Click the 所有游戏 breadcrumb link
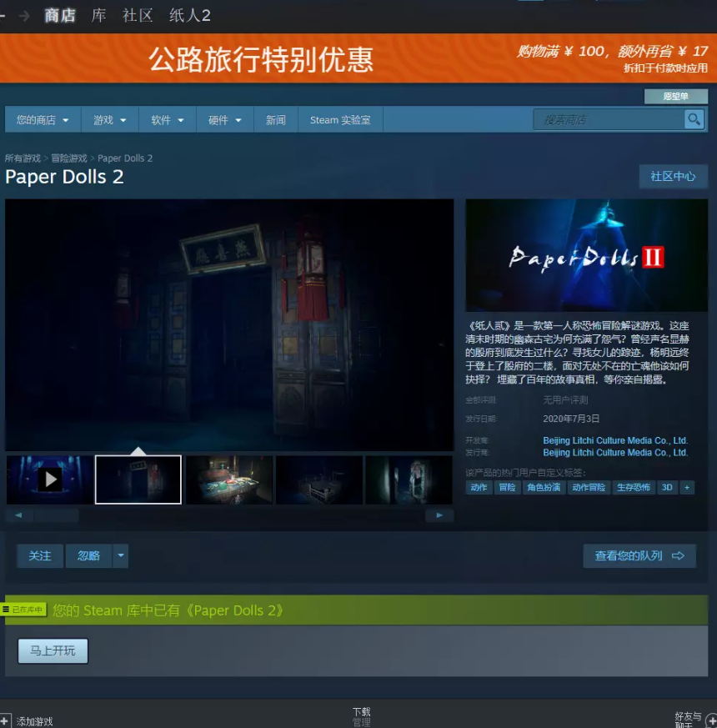Image resolution: width=717 pixels, height=728 pixels. point(23,158)
